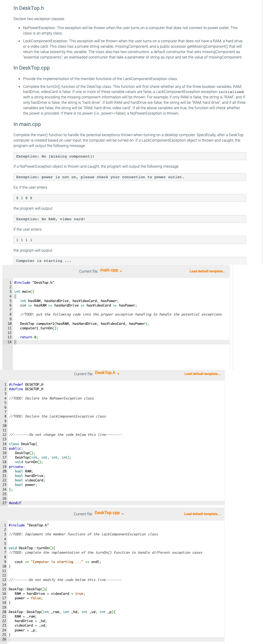Click the 'power = false;' line
The image size is (263, 644).
coord(29,598)
